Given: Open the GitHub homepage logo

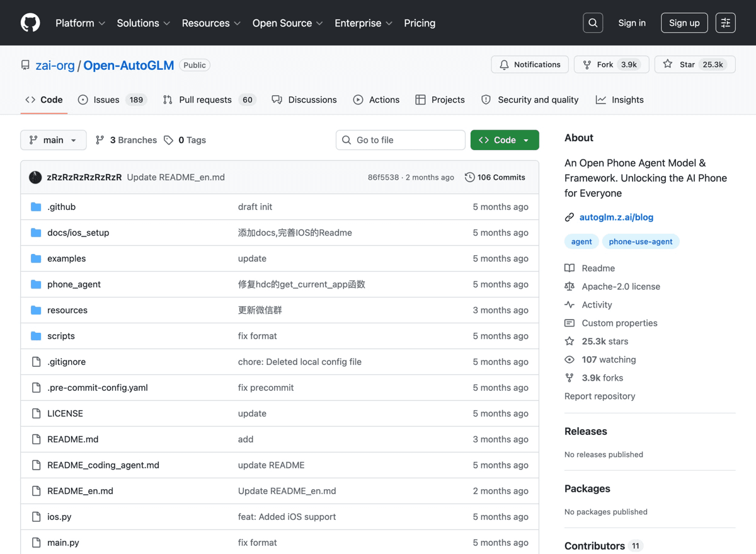Looking at the screenshot, I should coord(30,23).
